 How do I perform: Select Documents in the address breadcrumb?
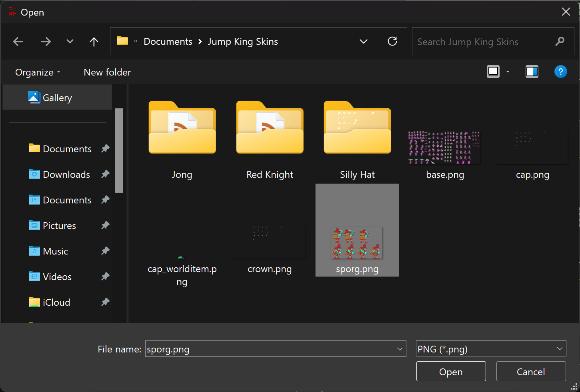tap(168, 42)
